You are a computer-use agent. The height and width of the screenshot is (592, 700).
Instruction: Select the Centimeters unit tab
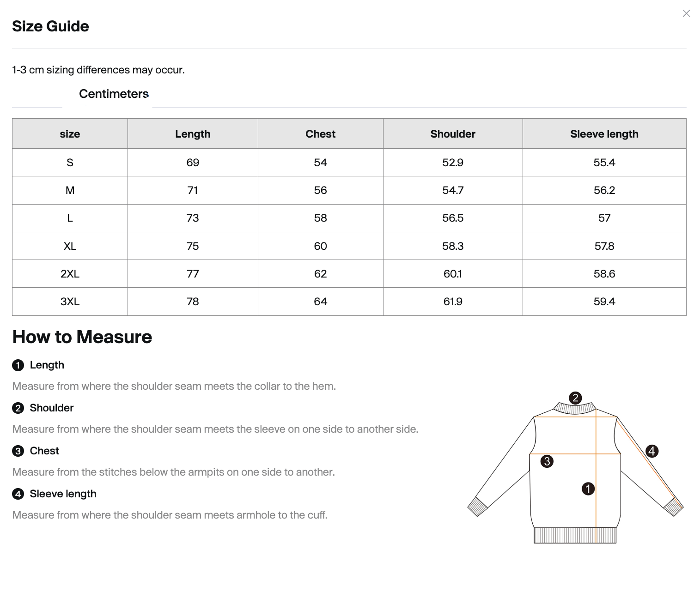point(114,94)
